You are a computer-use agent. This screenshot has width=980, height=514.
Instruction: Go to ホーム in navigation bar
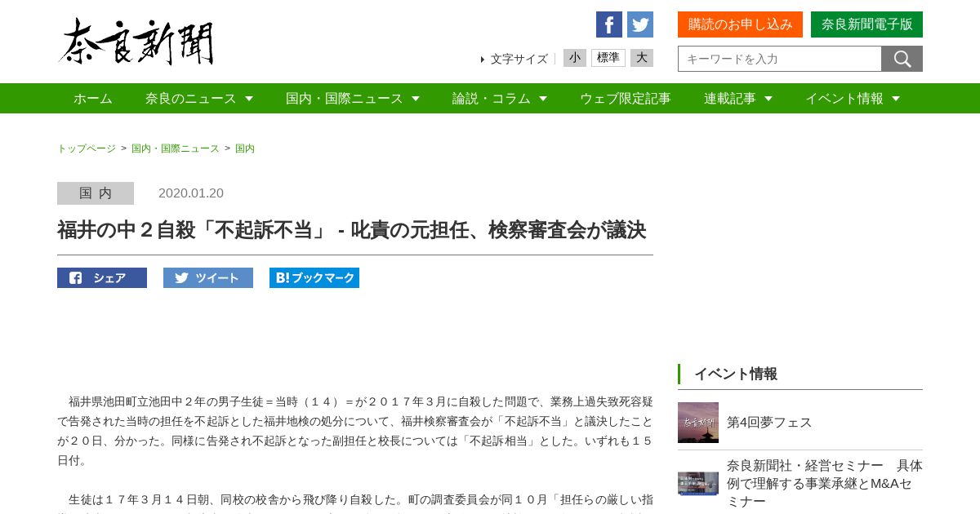(93, 98)
